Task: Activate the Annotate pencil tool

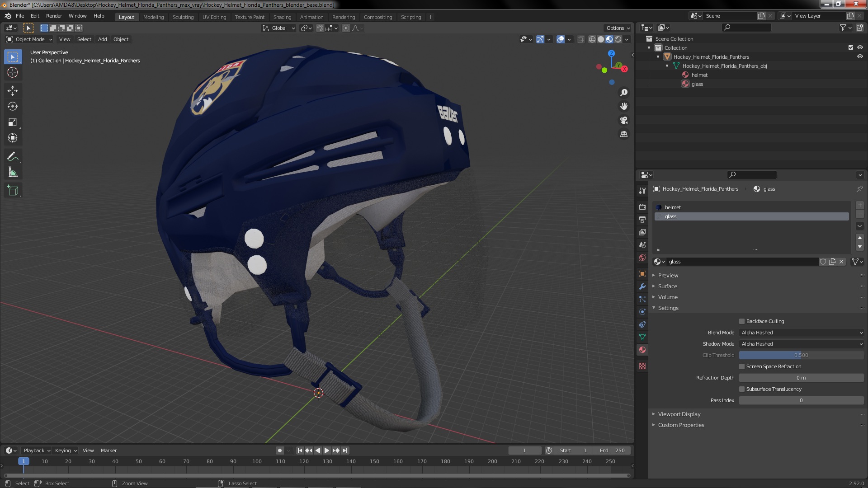Action: (x=13, y=157)
